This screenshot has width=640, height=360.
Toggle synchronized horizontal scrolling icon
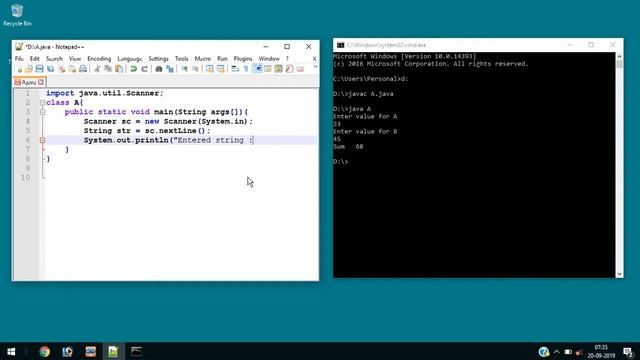pyautogui.click(x=220, y=69)
